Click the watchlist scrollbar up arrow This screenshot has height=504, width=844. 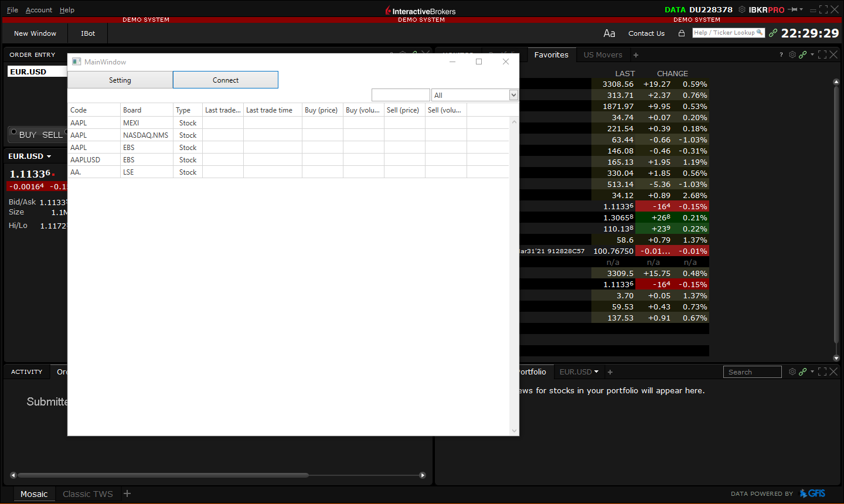836,81
